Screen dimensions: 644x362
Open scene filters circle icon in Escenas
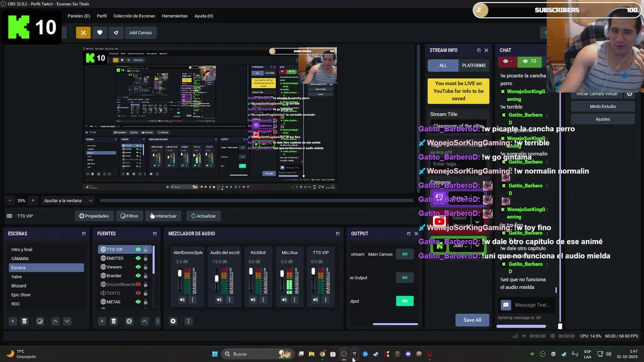40,321
